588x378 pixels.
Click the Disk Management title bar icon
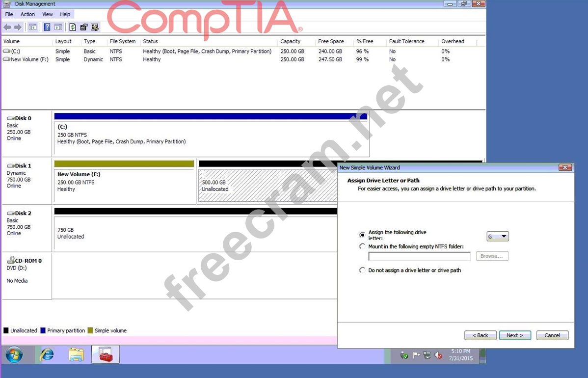click(7, 4)
